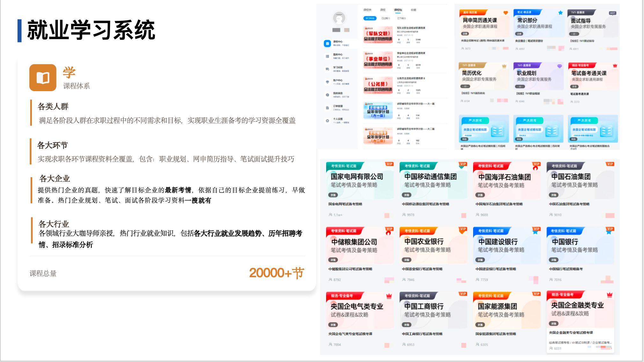Image resolution: width=644 pixels, height=362 pixels.
Task: Click the 就业学习系统 slide title
Action: click(x=91, y=30)
